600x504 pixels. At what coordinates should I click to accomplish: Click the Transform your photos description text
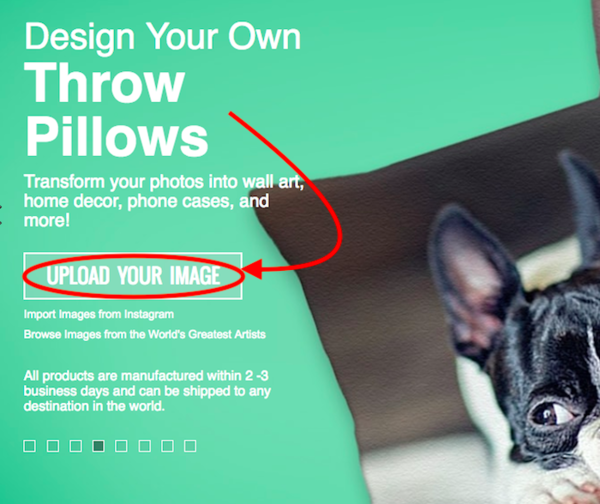(164, 201)
